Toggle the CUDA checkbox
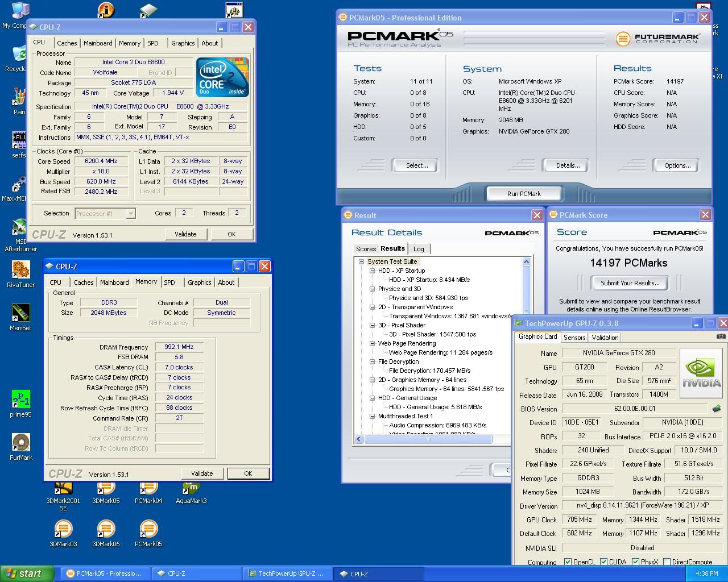Image resolution: width=728 pixels, height=582 pixels. [603, 562]
